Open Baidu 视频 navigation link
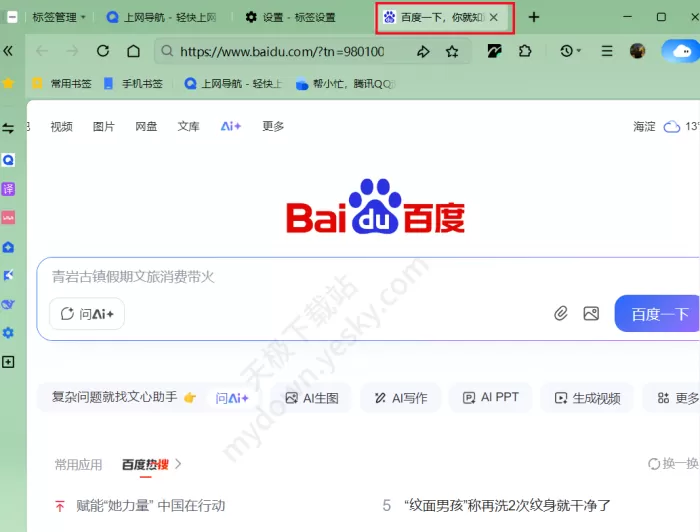Screen dimensions: 700x532 click(62, 127)
